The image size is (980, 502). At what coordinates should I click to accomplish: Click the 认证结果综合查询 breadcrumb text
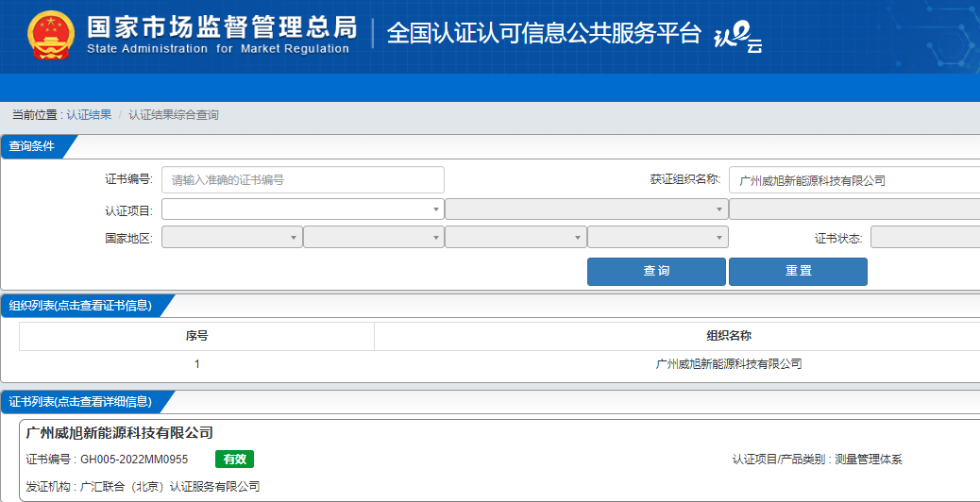pos(174,115)
